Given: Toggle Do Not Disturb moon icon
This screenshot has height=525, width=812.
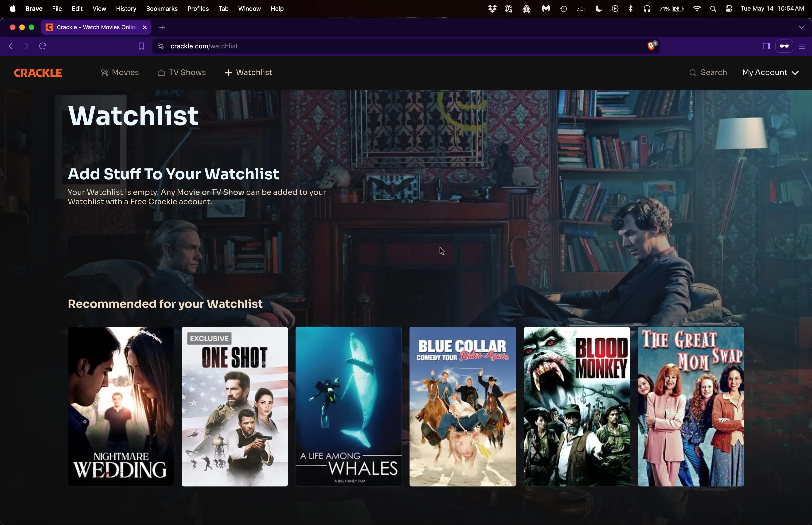Looking at the screenshot, I should (598, 8).
